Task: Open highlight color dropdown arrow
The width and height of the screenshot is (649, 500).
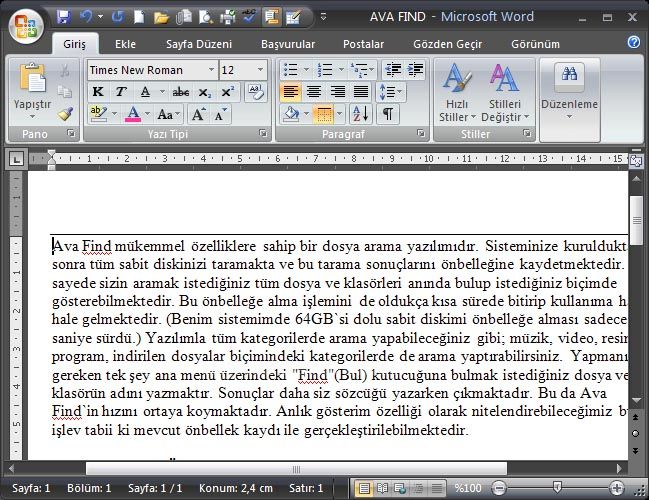Action: point(114,113)
